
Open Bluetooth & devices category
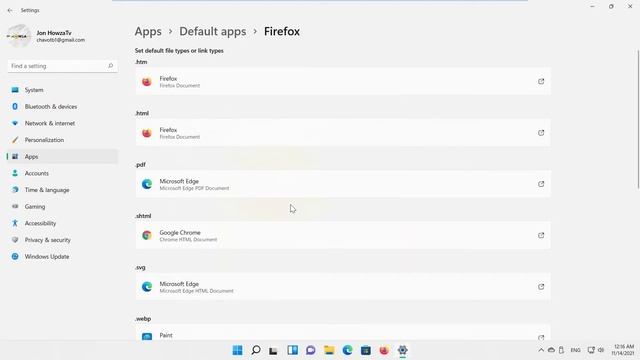point(62,107)
